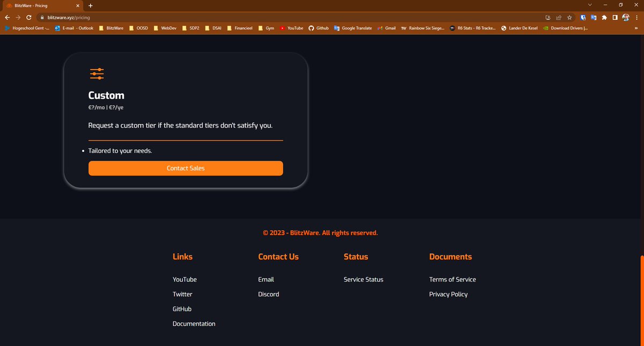This screenshot has height=346, width=644.
Task: Open the Extensions puzzle-piece menu
Action: [604, 17]
